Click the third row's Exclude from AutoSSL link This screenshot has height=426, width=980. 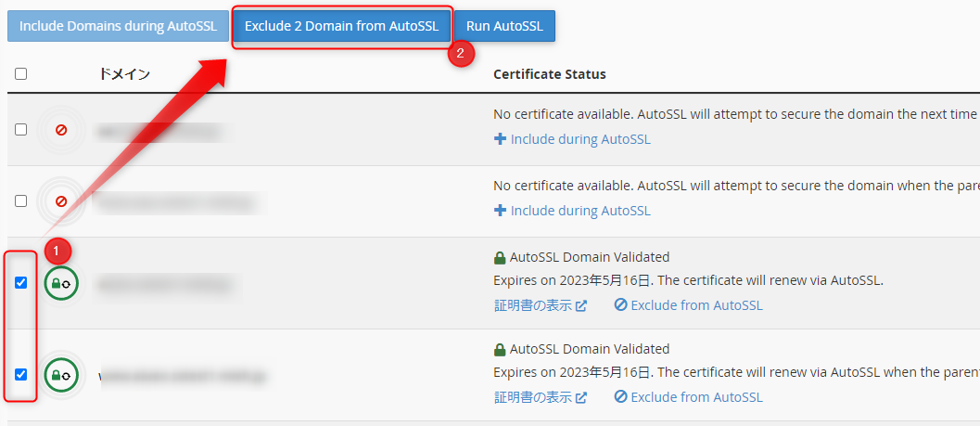[696, 305]
